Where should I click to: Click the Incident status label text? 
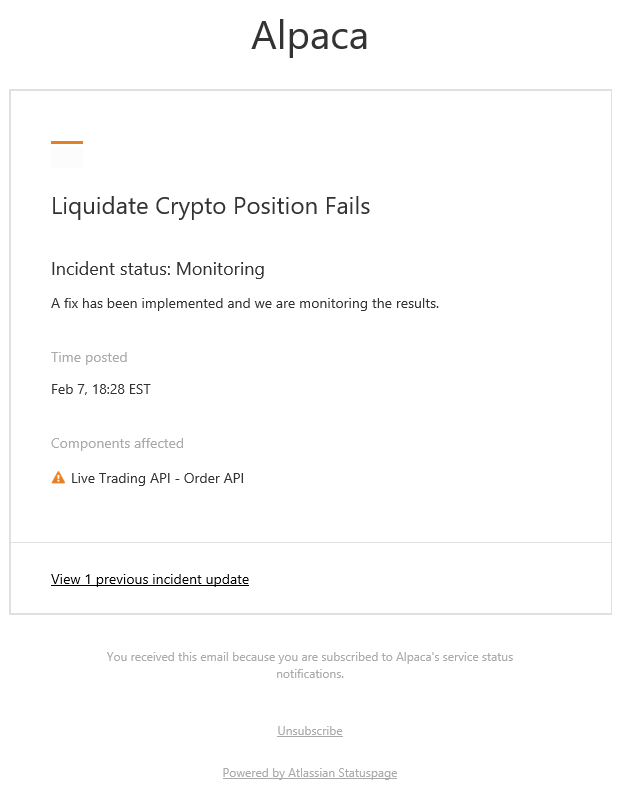pyautogui.click(x=111, y=269)
